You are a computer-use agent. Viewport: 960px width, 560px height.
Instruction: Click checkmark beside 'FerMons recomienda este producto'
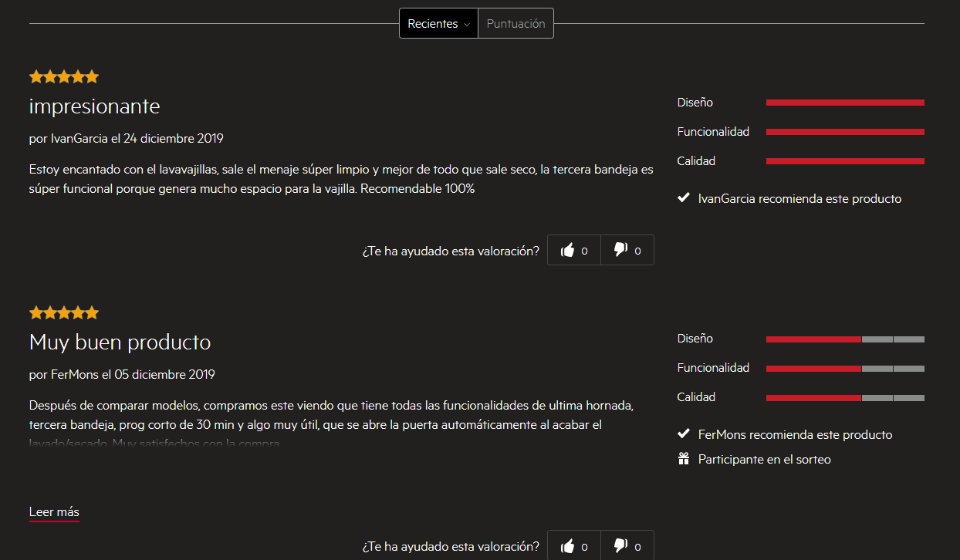click(x=683, y=434)
